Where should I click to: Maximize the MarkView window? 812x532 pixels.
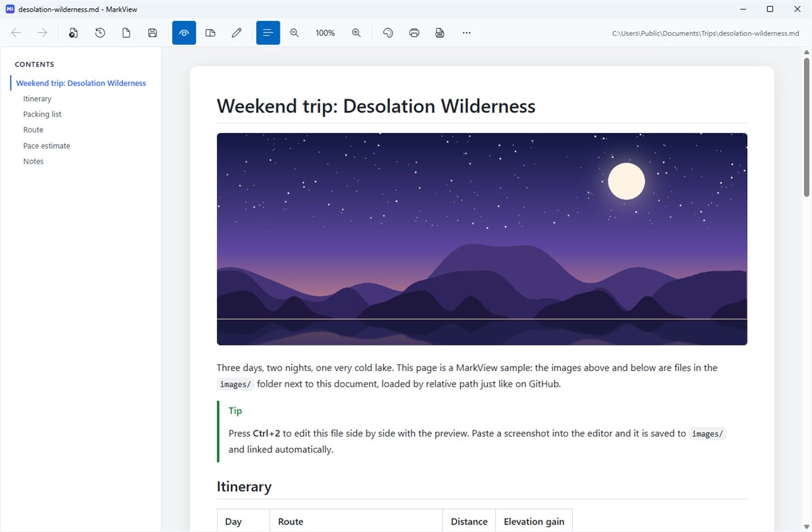(770, 9)
